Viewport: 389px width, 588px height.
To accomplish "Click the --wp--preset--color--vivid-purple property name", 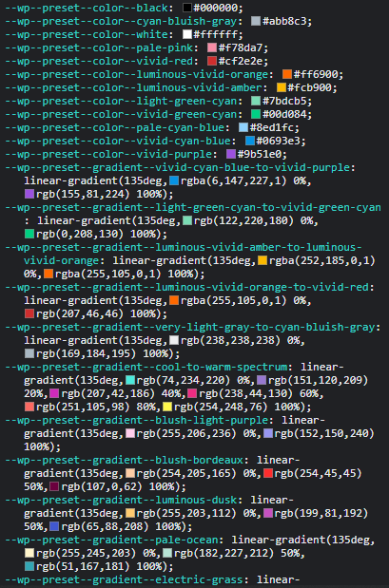I will [x=108, y=155].
